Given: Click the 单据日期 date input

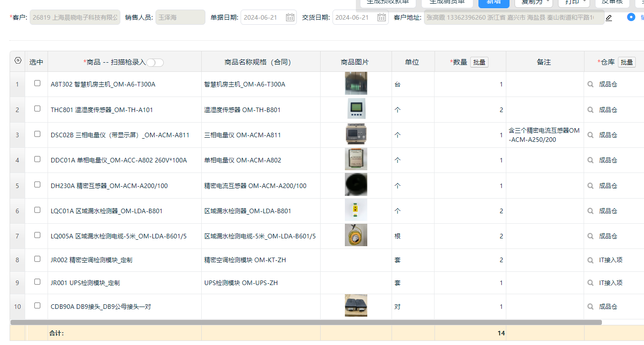Looking at the screenshot, I should [x=268, y=17].
